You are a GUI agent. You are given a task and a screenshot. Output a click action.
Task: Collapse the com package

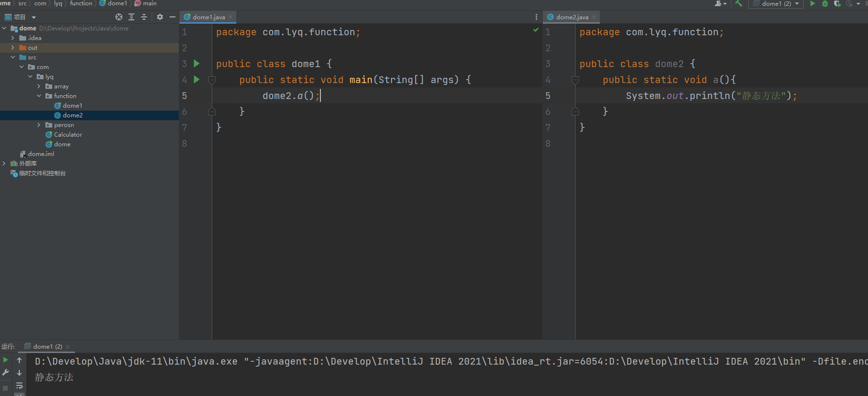click(22, 67)
